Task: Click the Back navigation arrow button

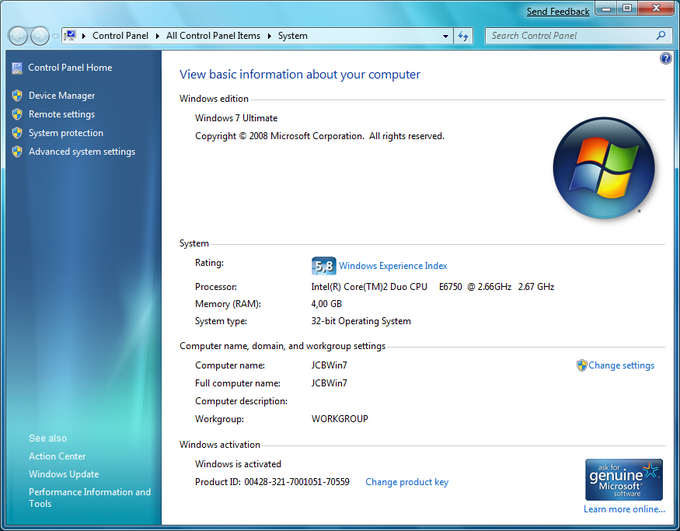Action: point(18,36)
